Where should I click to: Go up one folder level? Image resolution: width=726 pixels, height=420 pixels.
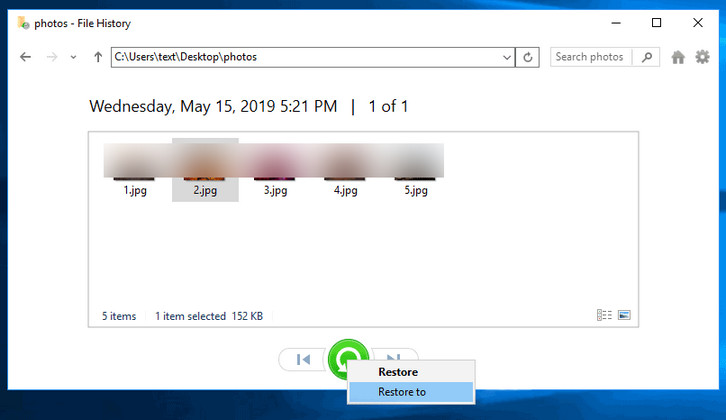(98, 57)
